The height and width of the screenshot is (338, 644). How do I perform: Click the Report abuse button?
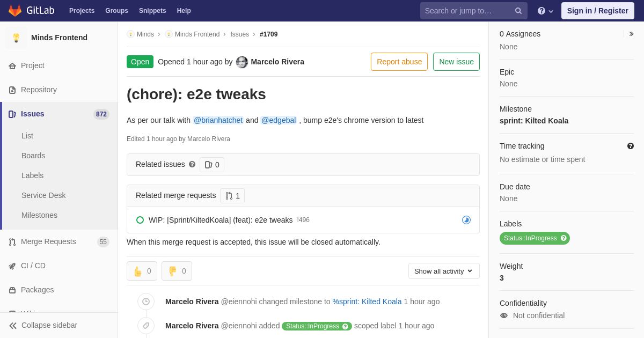coord(399,62)
